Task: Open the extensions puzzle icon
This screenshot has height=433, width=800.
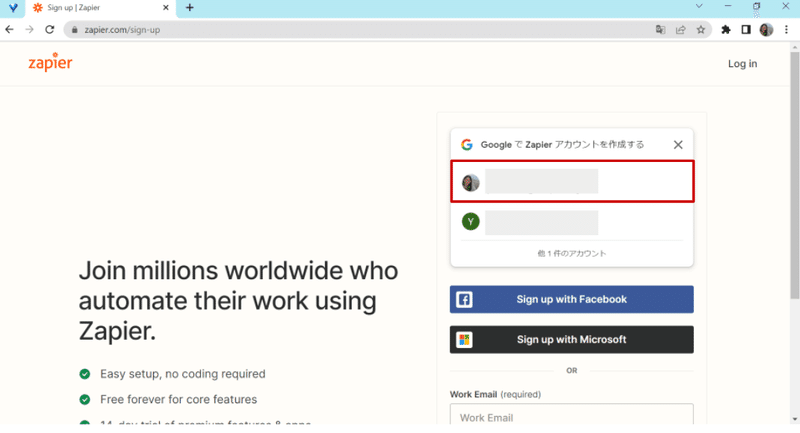Action: click(x=726, y=30)
